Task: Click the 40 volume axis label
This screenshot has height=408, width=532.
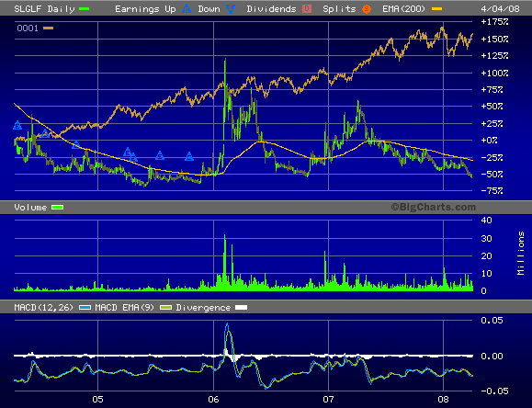Action: pos(487,221)
